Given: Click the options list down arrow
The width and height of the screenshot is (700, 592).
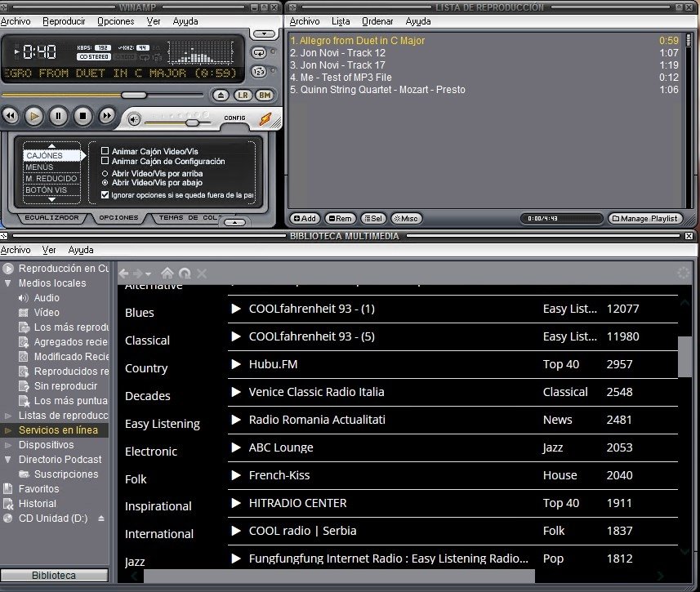Looking at the screenshot, I should coord(51,199).
